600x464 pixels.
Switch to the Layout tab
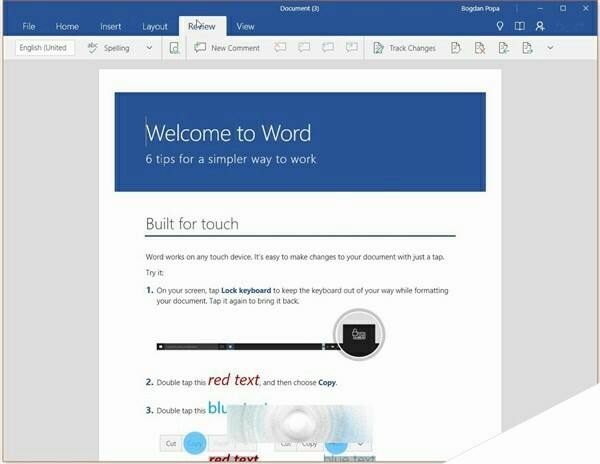[x=155, y=26]
